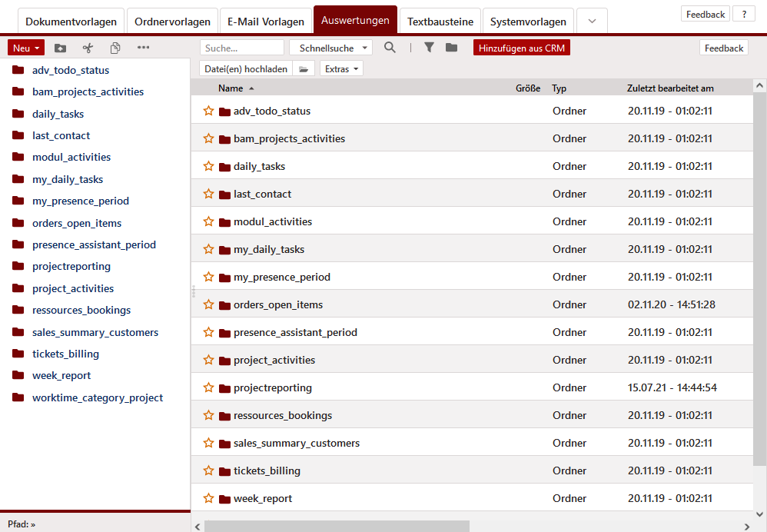Image resolution: width=767 pixels, height=532 pixels.
Task: Click the horizontal scrollbar at the bottom
Action: (337, 526)
